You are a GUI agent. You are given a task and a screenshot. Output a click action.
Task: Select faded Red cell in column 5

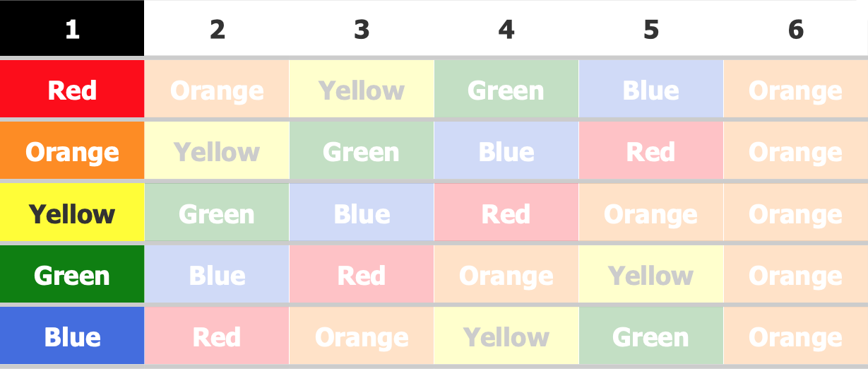click(x=651, y=151)
